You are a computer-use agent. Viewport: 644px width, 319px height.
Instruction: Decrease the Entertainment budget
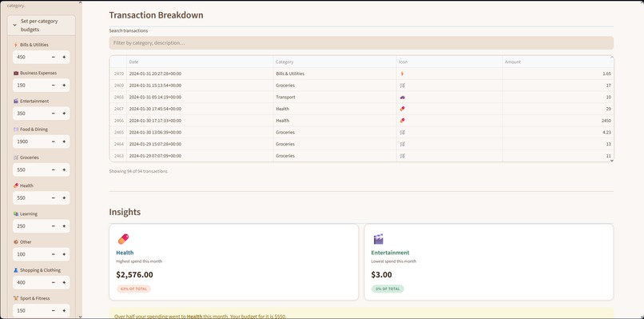tap(54, 114)
